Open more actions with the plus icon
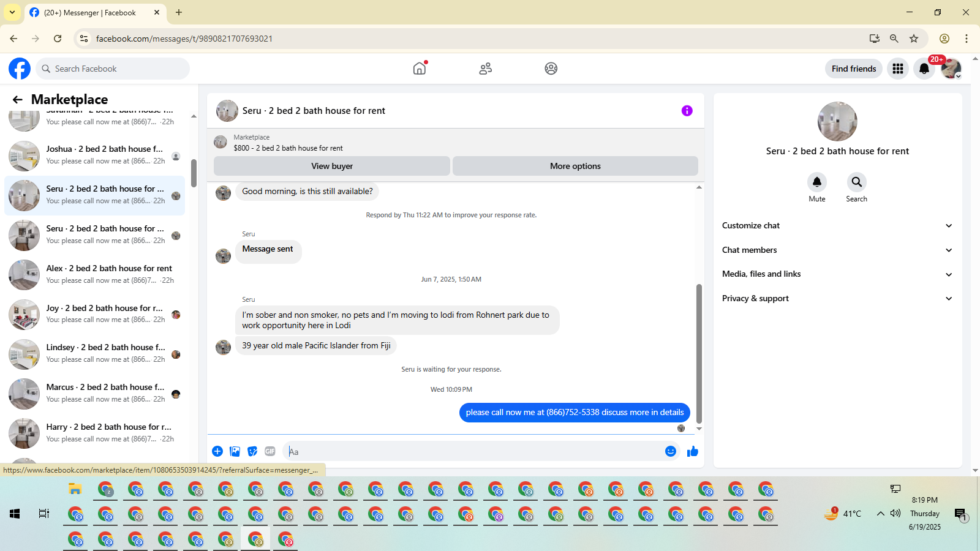Image resolution: width=980 pixels, height=551 pixels. coord(217,451)
